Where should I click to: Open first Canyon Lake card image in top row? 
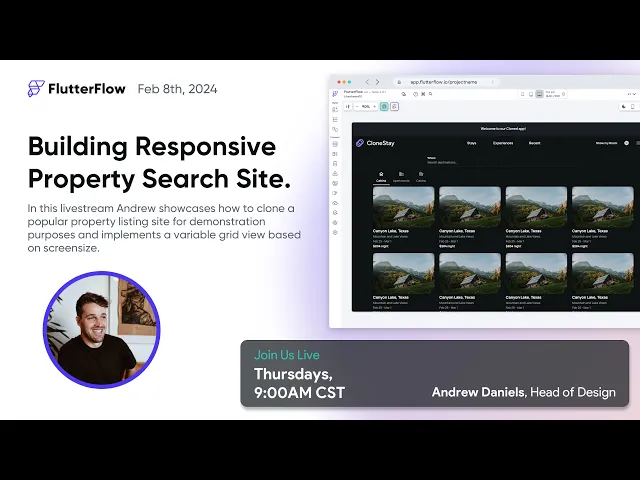click(404, 207)
